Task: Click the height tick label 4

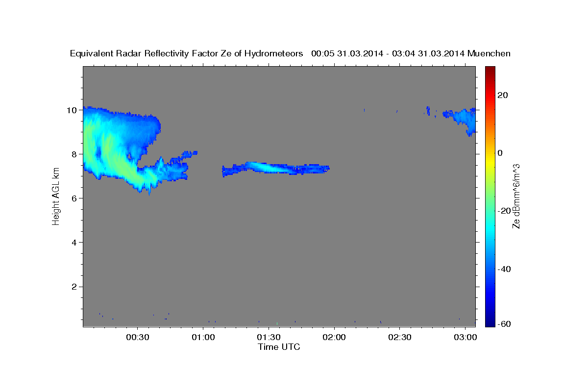Action: point(74,243)
